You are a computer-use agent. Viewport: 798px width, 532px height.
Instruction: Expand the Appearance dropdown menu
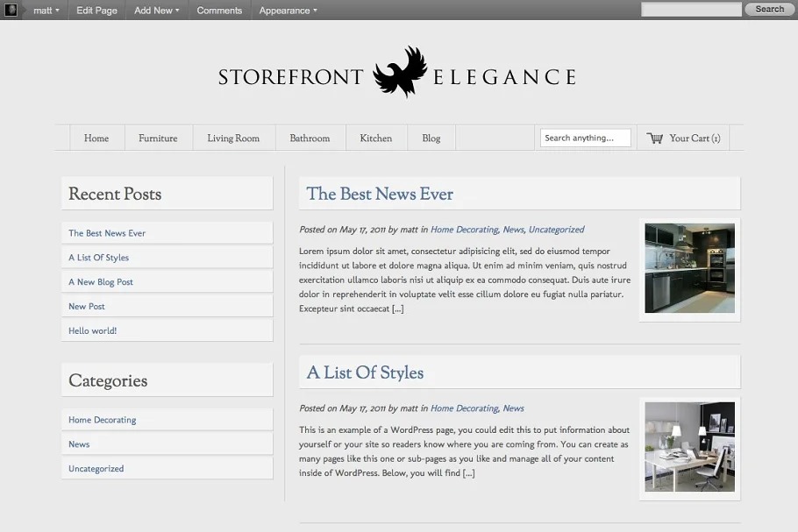click(x=288, y=11)
